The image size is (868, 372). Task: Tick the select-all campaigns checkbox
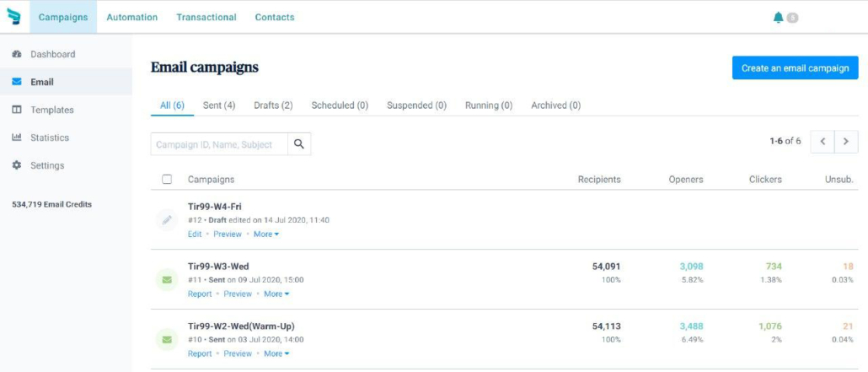(x=167, y=179)
